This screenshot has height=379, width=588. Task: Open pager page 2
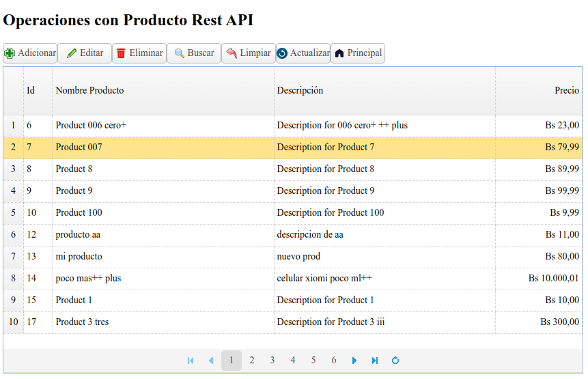tap(252, 361)
